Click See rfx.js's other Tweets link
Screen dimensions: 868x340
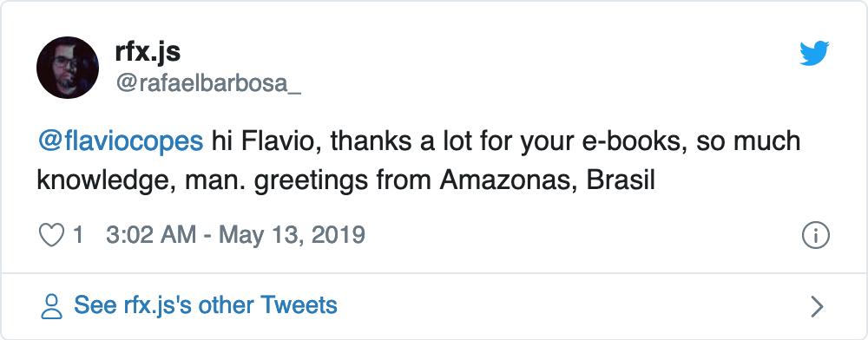coord(206,305)
